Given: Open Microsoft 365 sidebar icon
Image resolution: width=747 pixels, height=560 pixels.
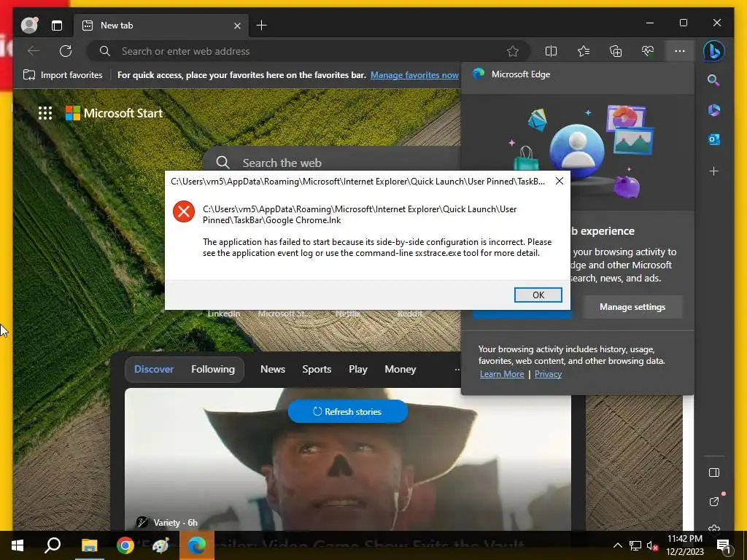Looking at the screenshot, I should click(x=713, y=110).
